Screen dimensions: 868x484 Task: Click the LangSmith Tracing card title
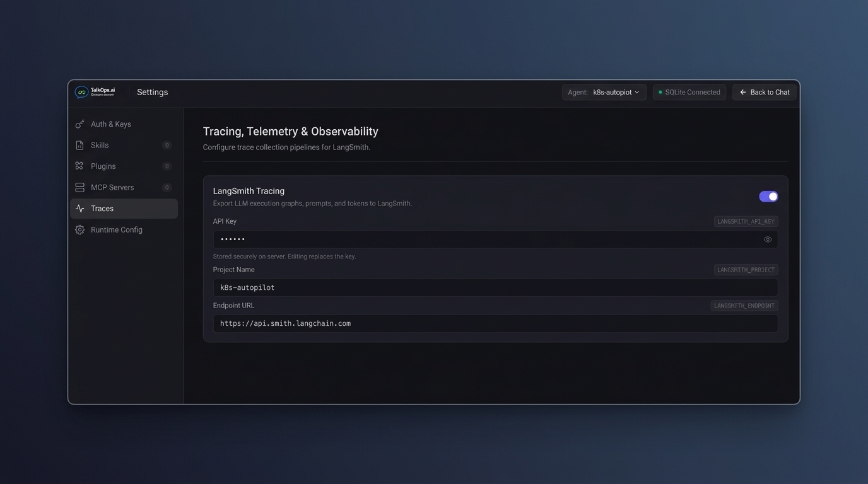[x=249, y=191]
